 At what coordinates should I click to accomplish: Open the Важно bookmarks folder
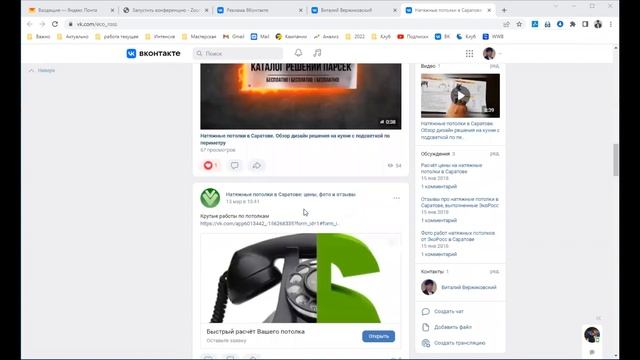coord(39,37)
